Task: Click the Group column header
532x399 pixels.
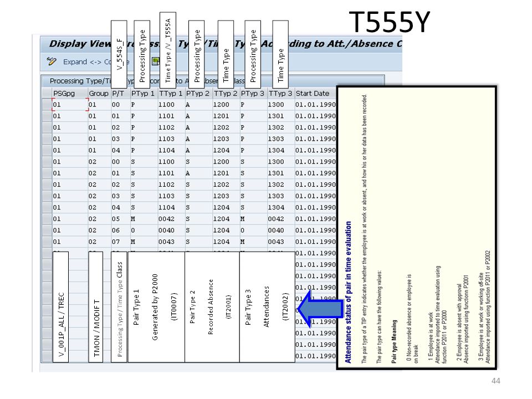Action: tap(99, 93)
